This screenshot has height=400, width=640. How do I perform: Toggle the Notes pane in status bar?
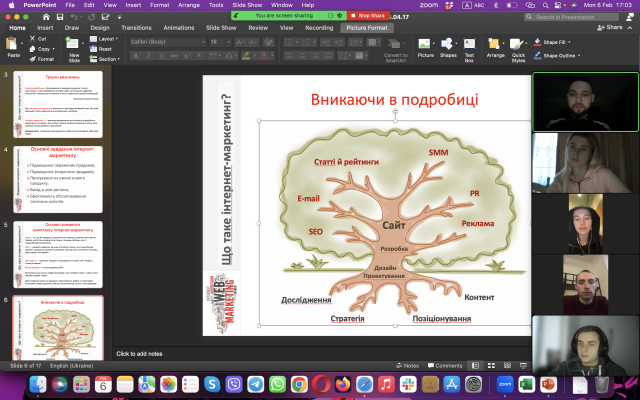[x=407, y=366]
